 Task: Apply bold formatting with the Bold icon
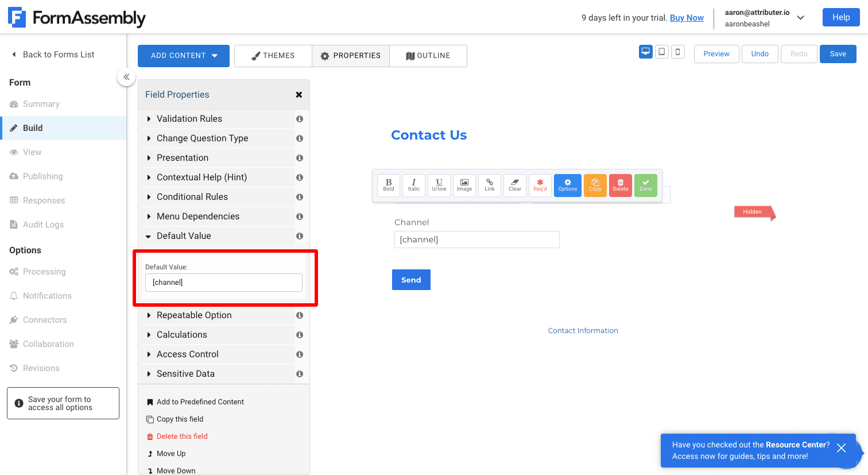click(389, 185)
